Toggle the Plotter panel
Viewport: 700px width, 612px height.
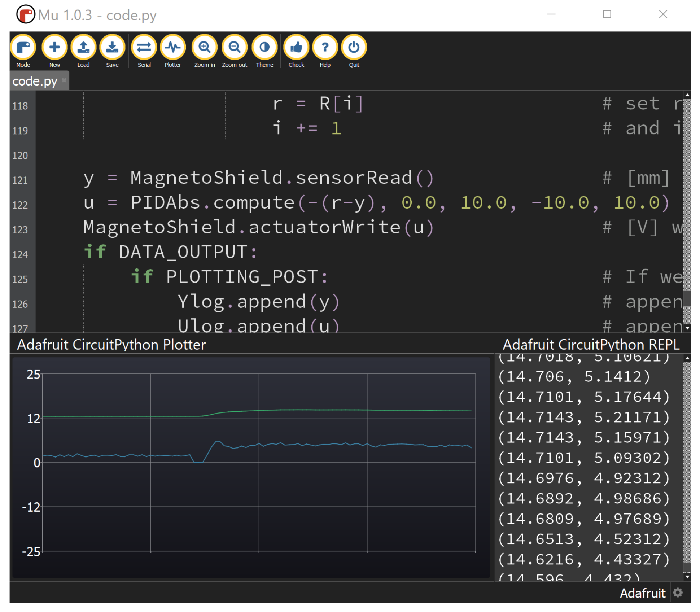tap(173, 48)
